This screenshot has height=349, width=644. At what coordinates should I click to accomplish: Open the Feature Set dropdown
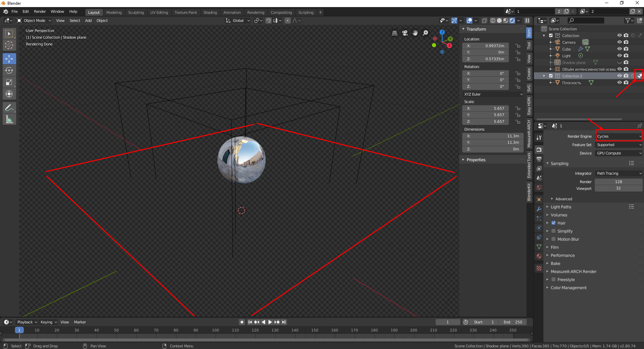tap(619, 145)
